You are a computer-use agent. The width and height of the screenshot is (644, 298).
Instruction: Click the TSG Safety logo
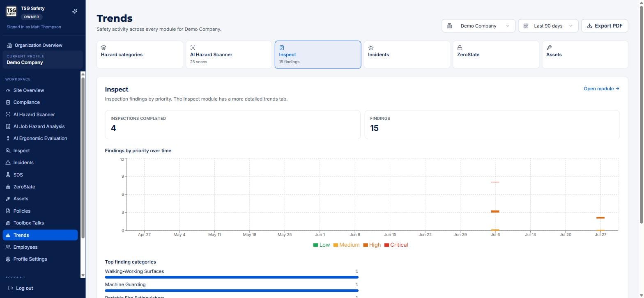click(x=11, y=11)
